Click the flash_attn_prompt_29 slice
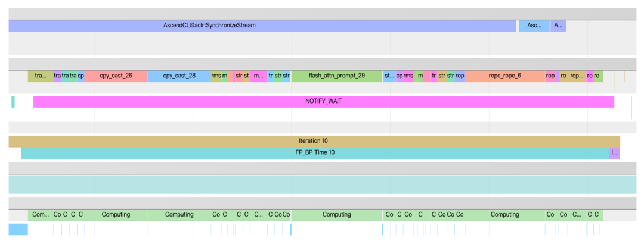Viewport: 644px width, 250px height. pos(336,76)
